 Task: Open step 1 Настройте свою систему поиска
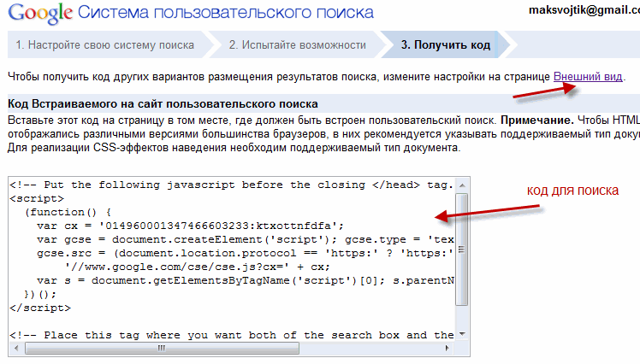105,44
